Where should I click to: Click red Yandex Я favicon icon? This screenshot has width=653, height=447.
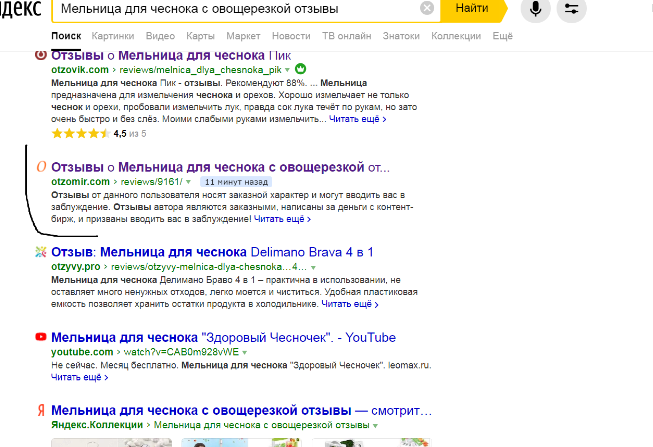click(x=41, y=410)
